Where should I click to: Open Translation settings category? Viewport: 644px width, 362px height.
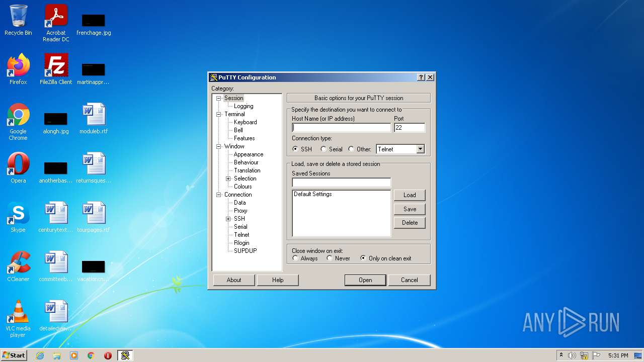coord(247,170)
